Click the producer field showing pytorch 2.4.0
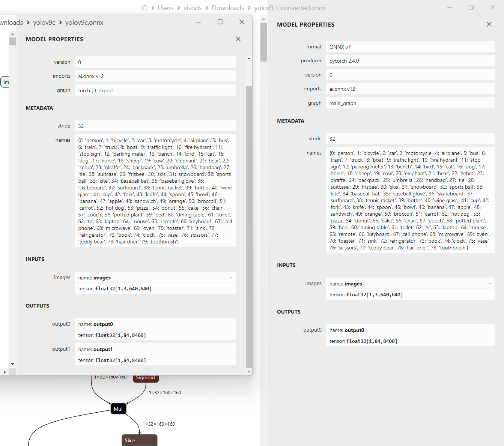This screenshot has height=446, width=504. tap(410, 61)
